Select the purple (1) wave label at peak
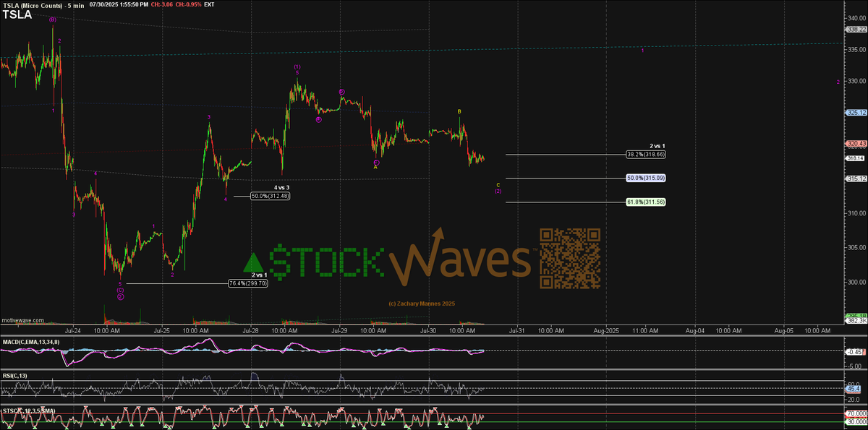Image resolution: width=868 pixels, height=430 pixels. click(297, 66)
